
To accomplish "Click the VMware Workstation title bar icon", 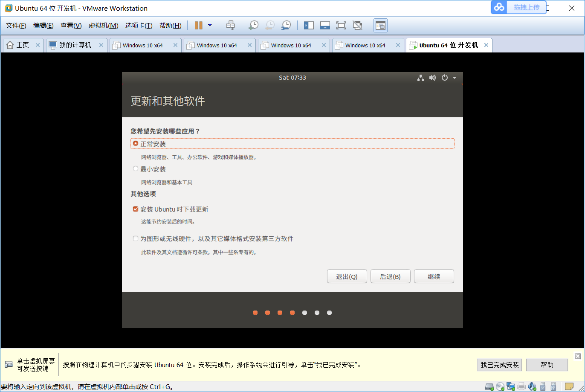I will click(8, 8).
